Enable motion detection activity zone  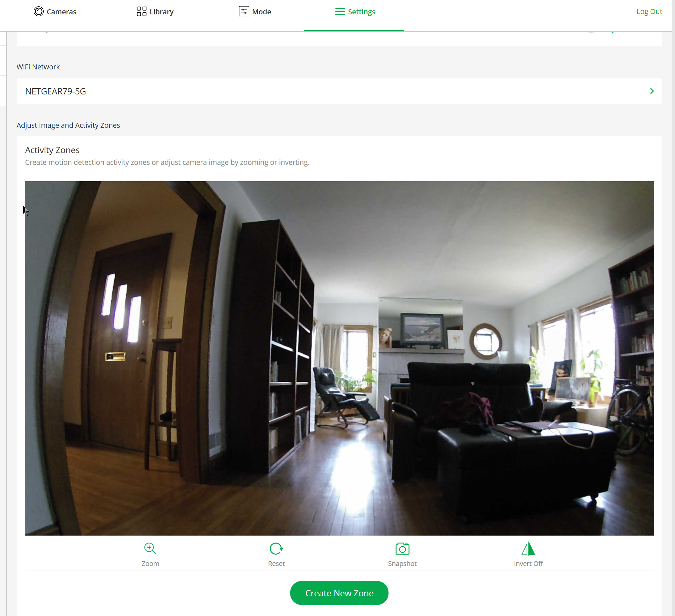pyautogui.click(x=339, y=592)
